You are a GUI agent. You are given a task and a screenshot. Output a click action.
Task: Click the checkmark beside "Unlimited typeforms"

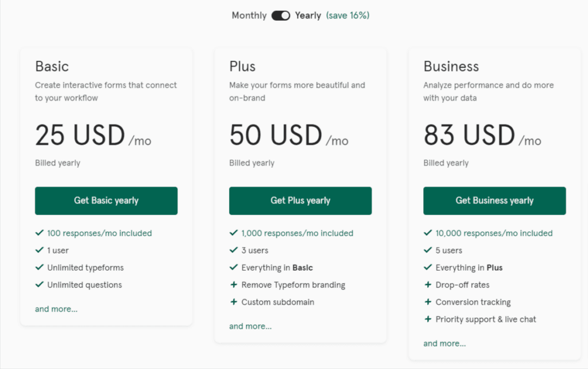[40, 267]
